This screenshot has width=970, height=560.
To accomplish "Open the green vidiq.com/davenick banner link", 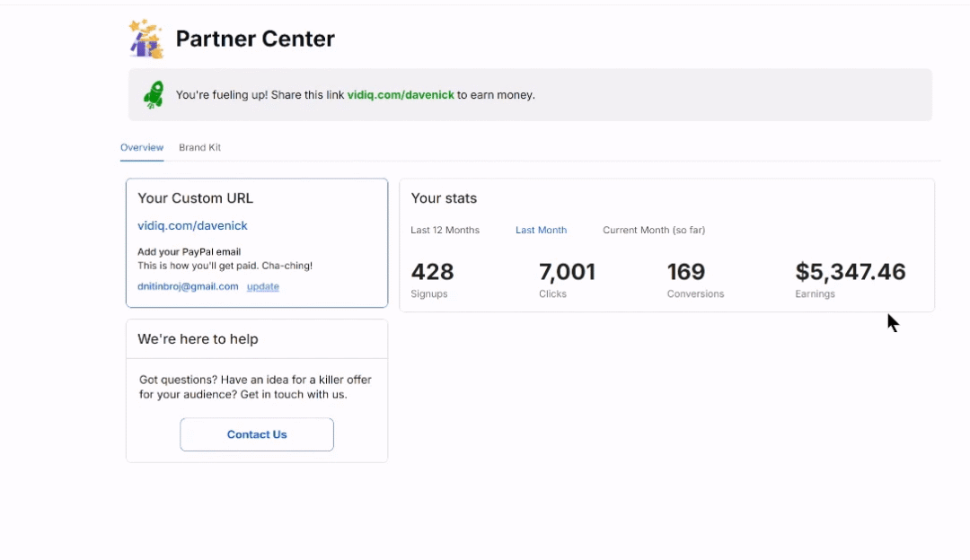I will tap(401, 95).
